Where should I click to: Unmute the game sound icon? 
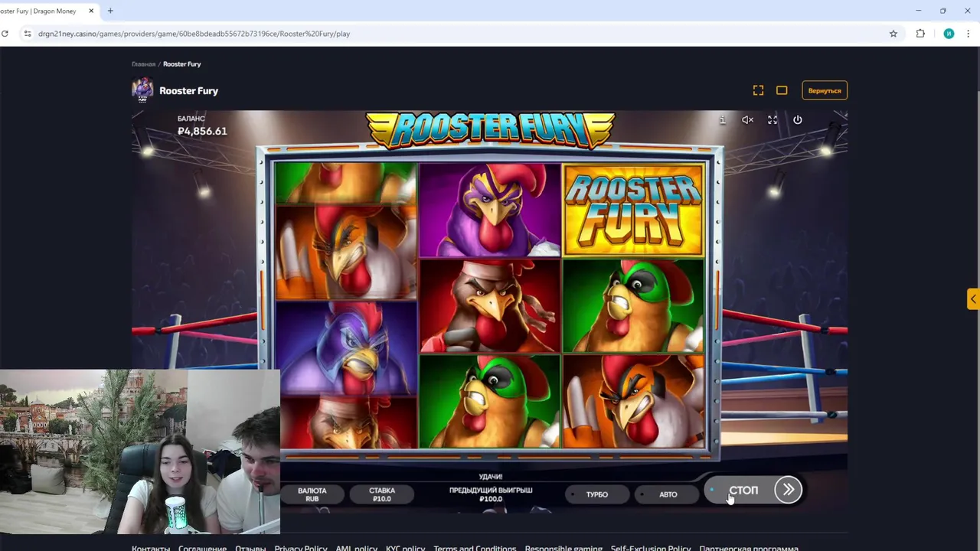point(747,120)
